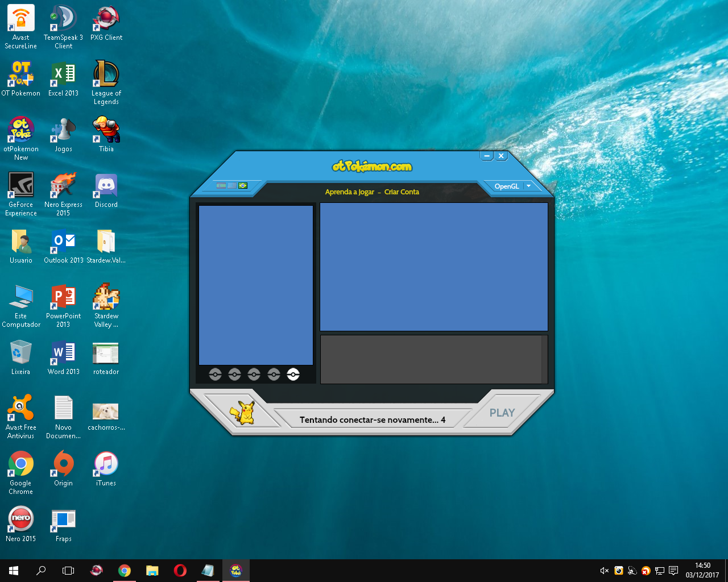Viewport: 728px width, 582px height.
Task: Select Novo Documento text file
Action: point(64,417)
